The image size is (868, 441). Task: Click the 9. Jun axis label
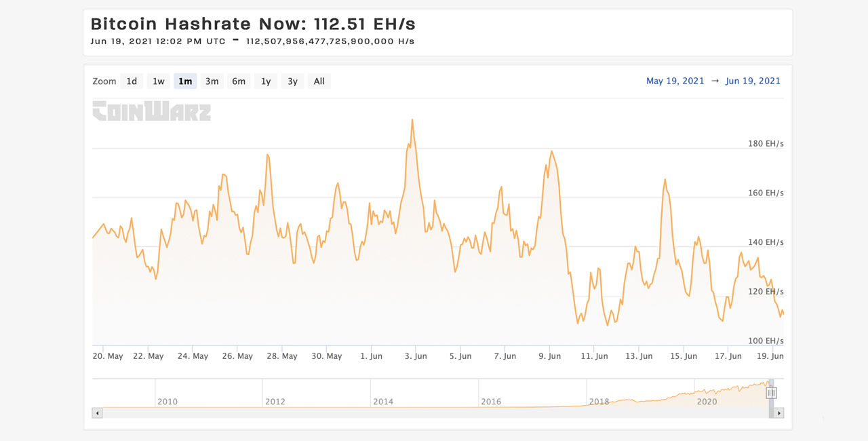coord(550,356)
